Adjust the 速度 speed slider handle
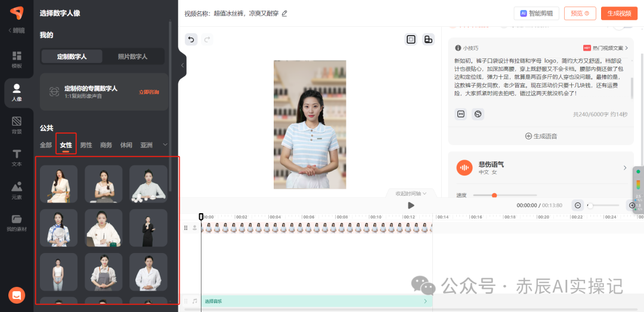 [494, 195]
